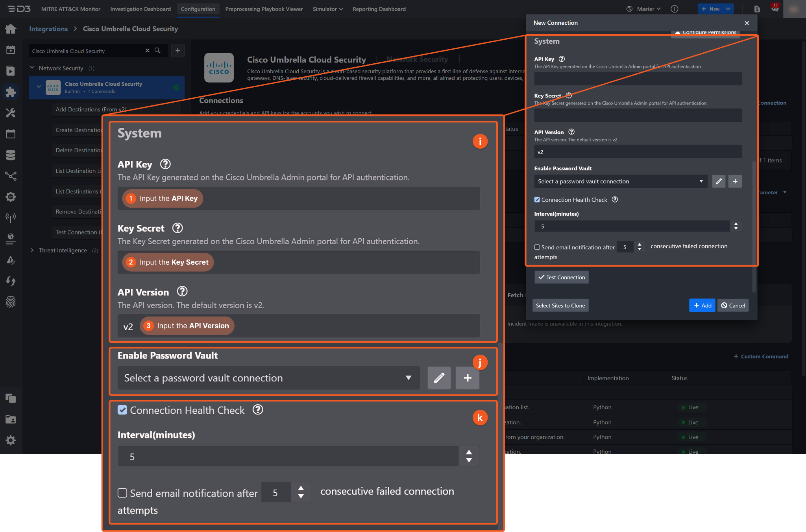Click the search magnifier in integration search
The width and height of the screenshot is (806, 532).
[x=157, y=51]
